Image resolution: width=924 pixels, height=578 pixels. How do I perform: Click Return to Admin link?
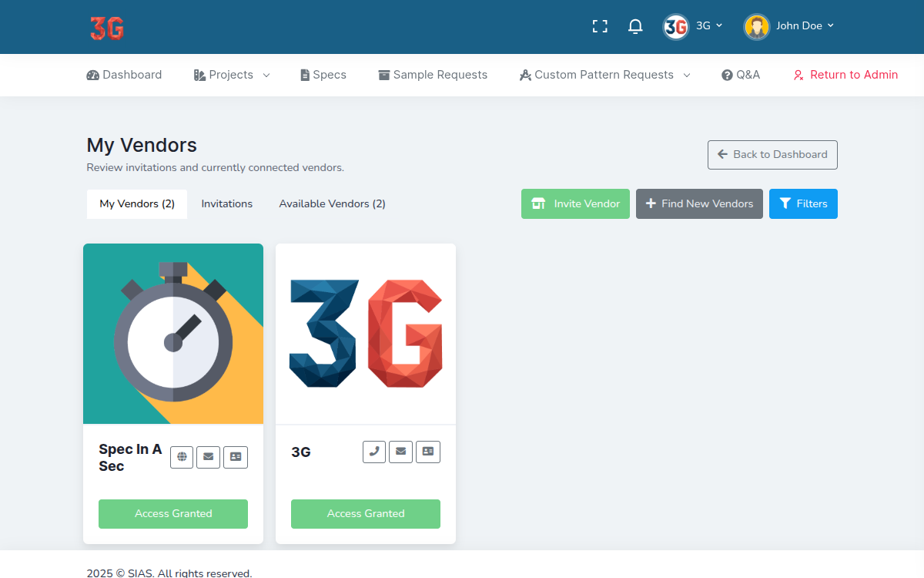[x=845, y=75]
